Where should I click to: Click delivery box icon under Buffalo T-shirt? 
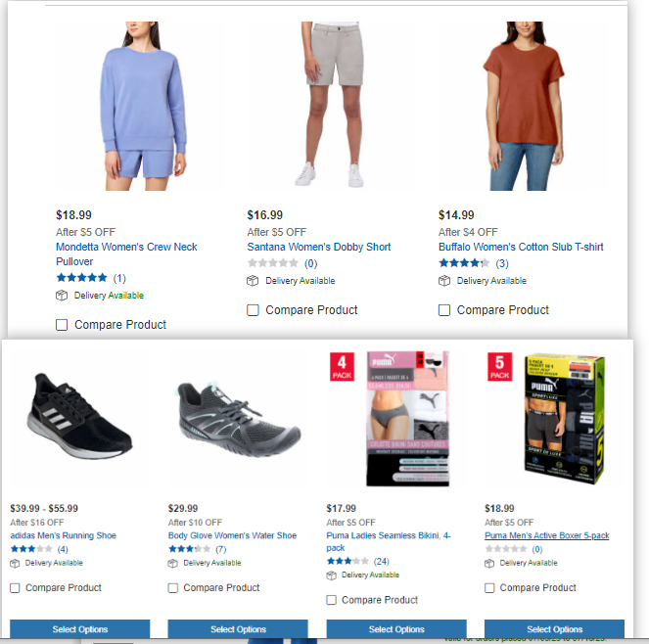pos(444,281)
